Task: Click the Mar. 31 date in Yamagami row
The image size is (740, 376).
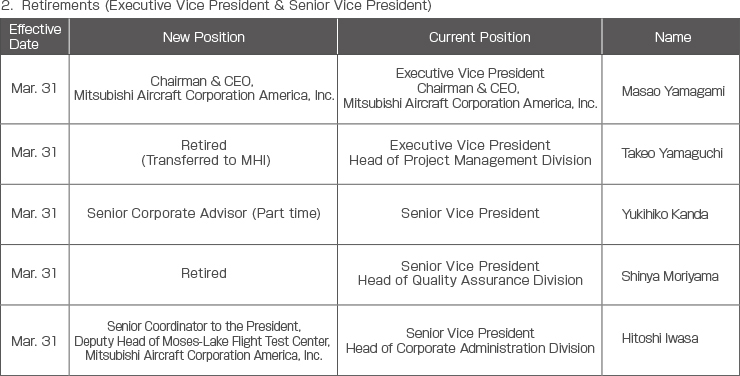Action: coord(34,88)
